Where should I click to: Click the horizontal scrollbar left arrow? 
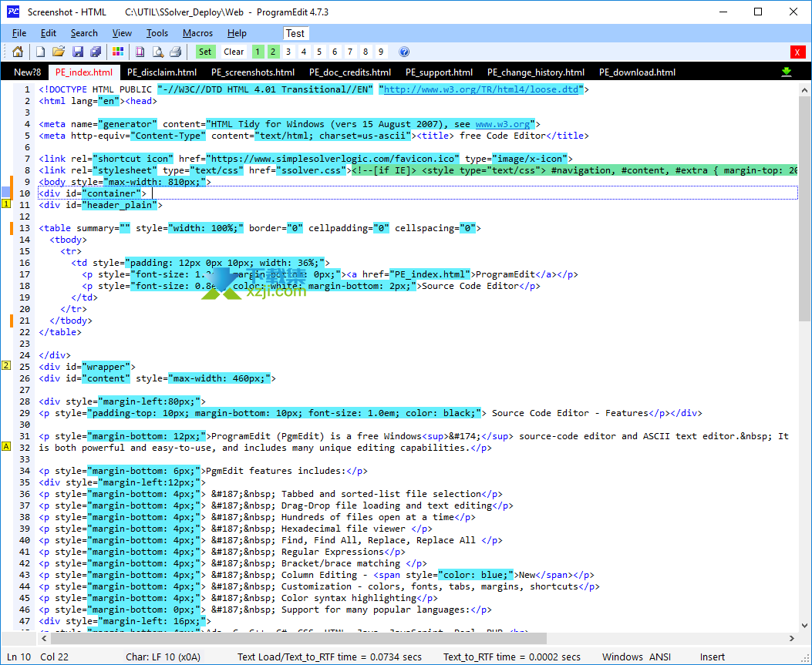[45, 638]
